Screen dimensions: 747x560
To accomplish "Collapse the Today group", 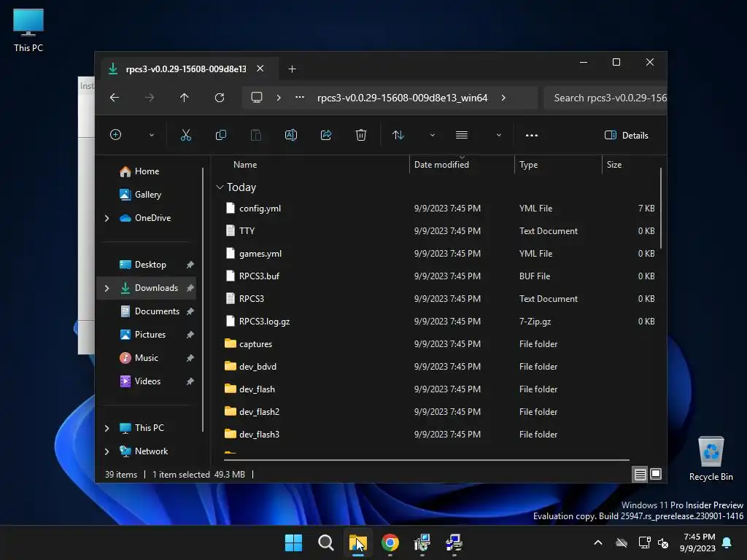I will coord(220,187).
